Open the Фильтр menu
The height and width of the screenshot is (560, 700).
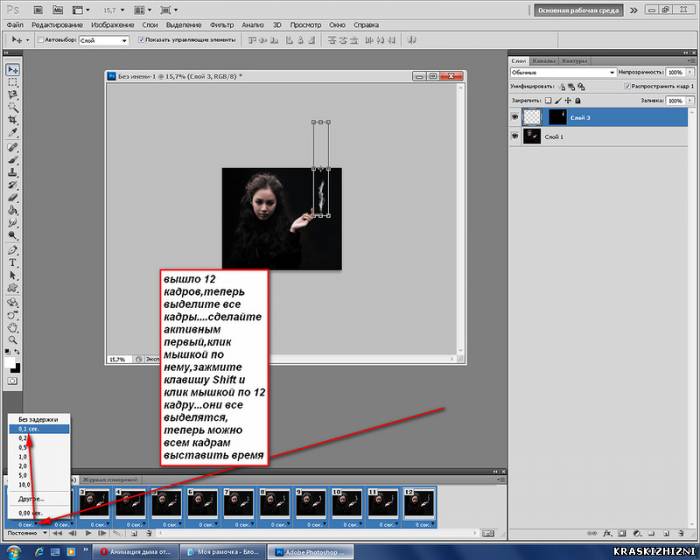[221, 25]
